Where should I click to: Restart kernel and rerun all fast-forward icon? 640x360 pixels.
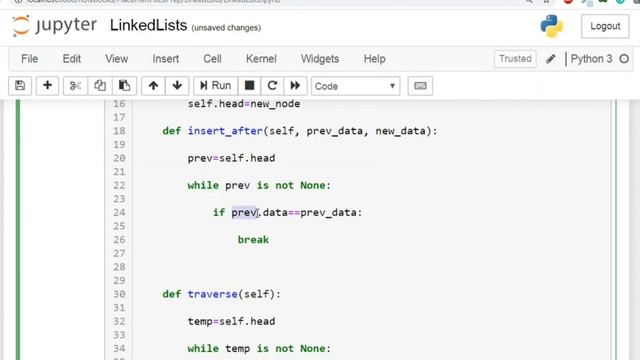295,86
